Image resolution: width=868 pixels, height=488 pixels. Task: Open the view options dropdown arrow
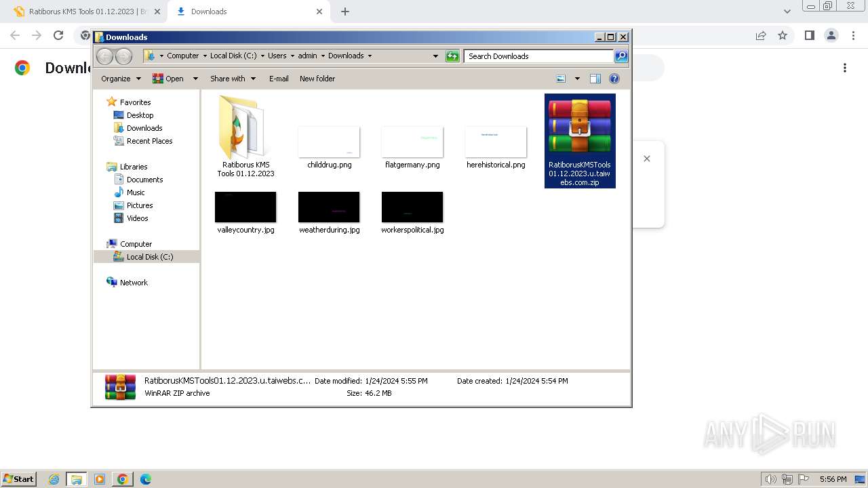577,79
